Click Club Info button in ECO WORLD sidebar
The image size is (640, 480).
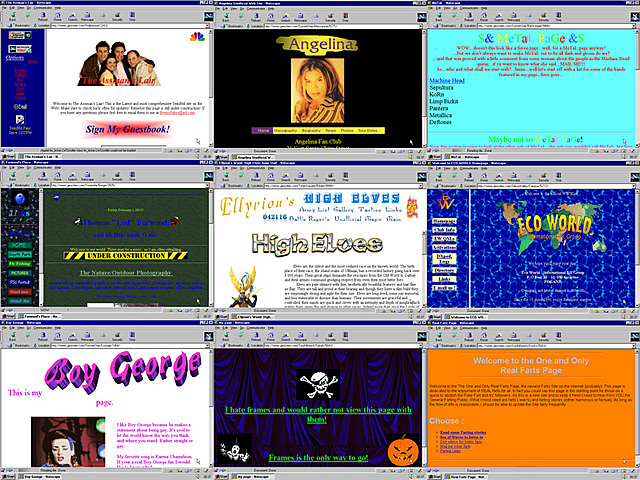444,230
